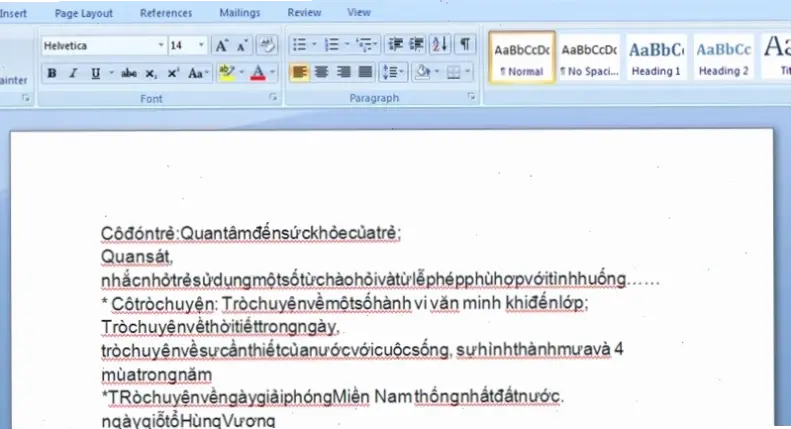Image resolution: width=791 pixels, height=429 pixels.
Task: Show paragraph marks and hidden symbols
Action: (x=466, y=46)
